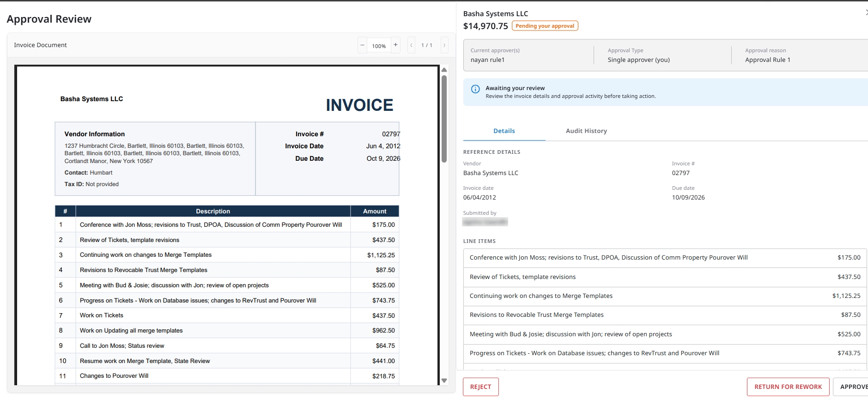The height and width of the screenshot is (400, 868).
Task: Click the invoice document scrollbar thumb
Action: pyautogui.click(x=444, y=119)
